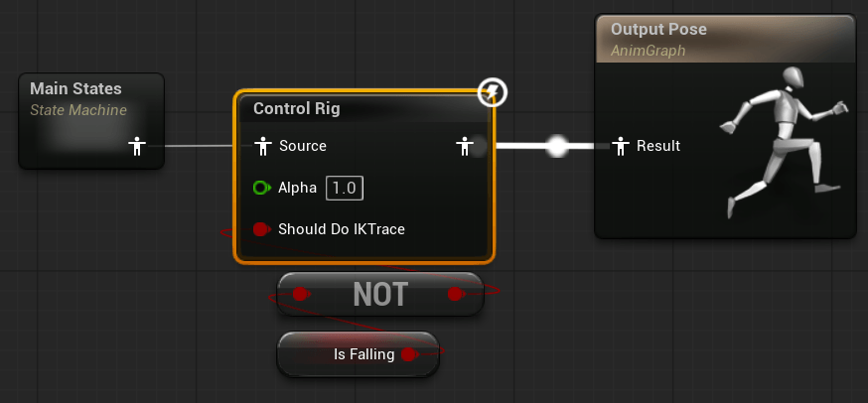Viewport: 868px width, 403px height.
Task: Click the Should Do IKTrace boolean pin
Action: tap(261, 229)
